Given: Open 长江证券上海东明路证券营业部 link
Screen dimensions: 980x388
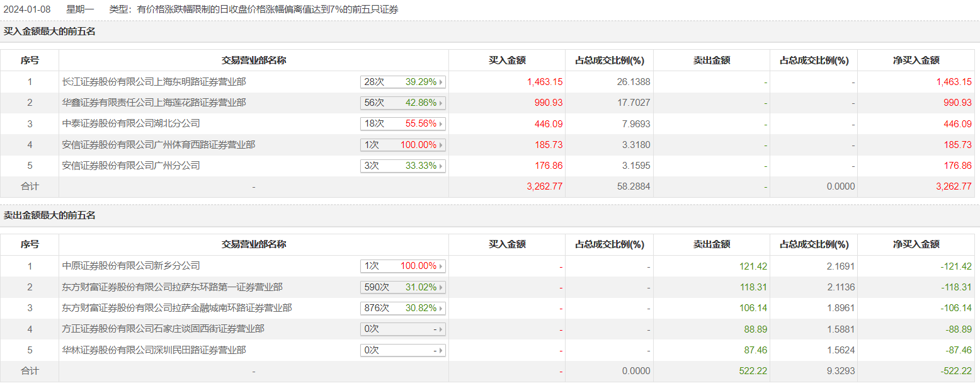Looking at the screenshot, I should pyautogui.click(x=154, y=82).
